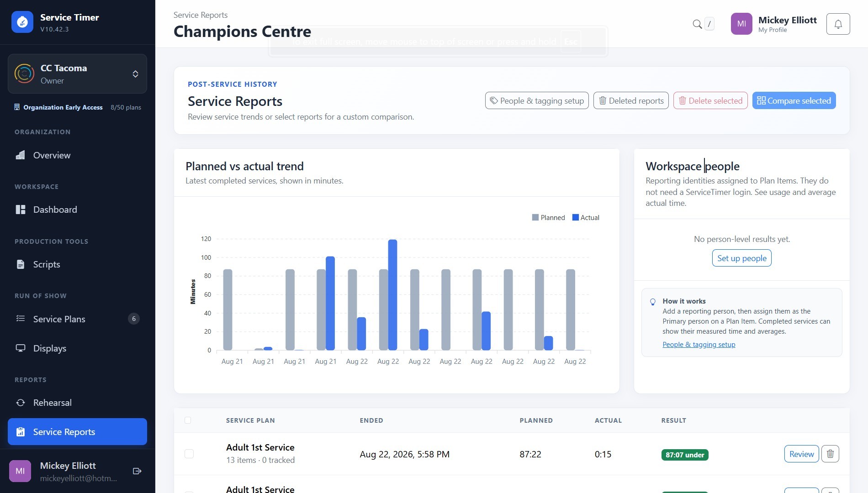This screenshot has height=493, width=868.
Task: Click Set up people button
Action: click(742, 258)
